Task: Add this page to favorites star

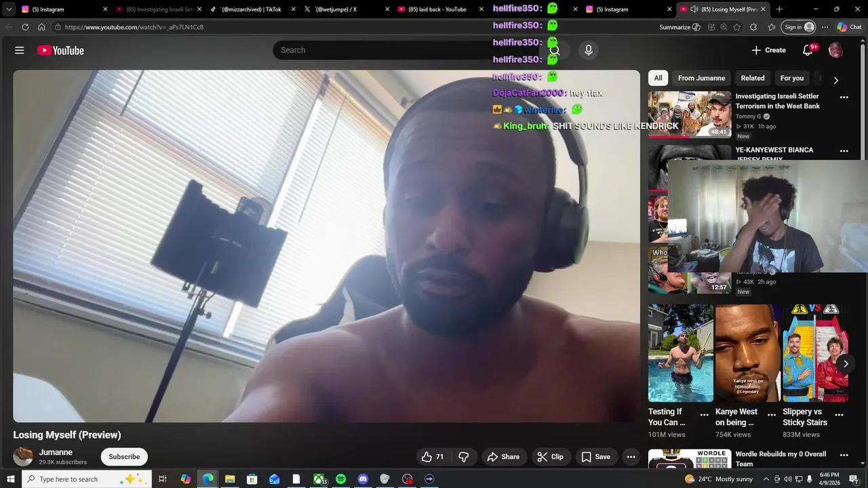Action: click(737, 27)
